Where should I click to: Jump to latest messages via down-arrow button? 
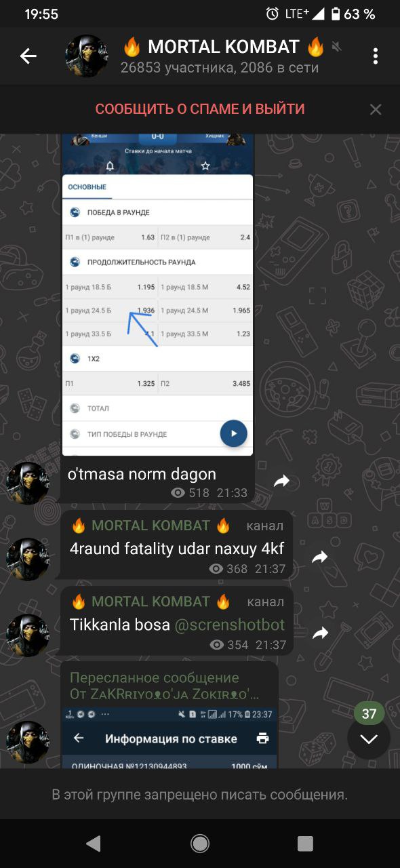369,738
